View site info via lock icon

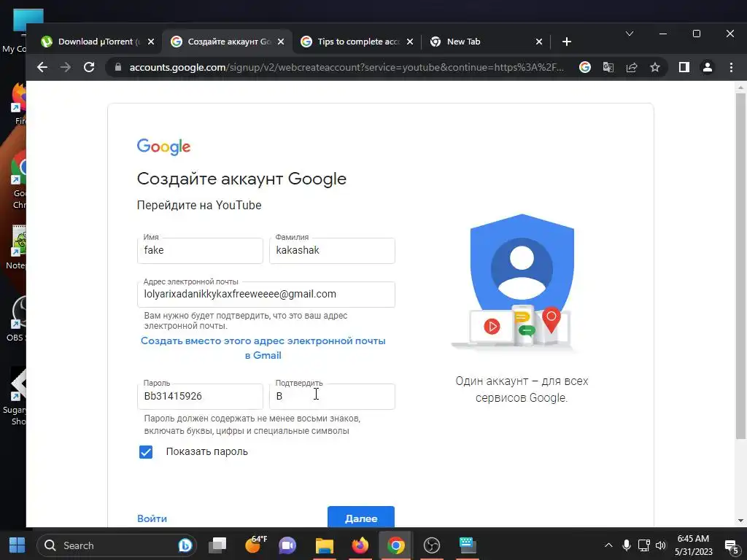pos(118,67)
